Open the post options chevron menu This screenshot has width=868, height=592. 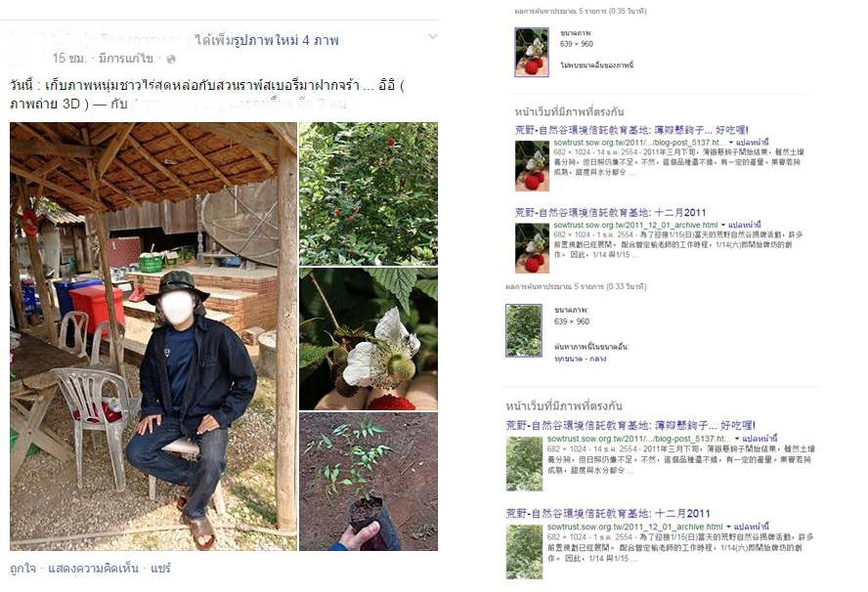(x=433, y=37)
